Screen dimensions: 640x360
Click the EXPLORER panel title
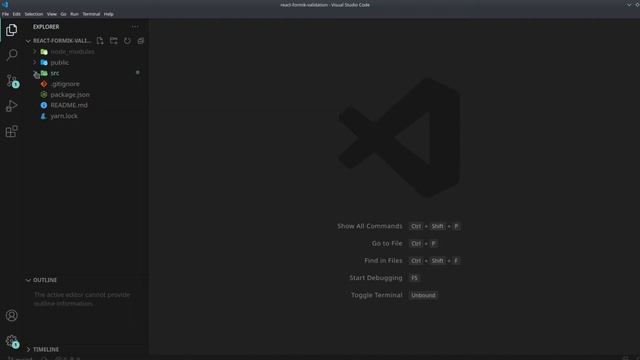coord(46,27)
